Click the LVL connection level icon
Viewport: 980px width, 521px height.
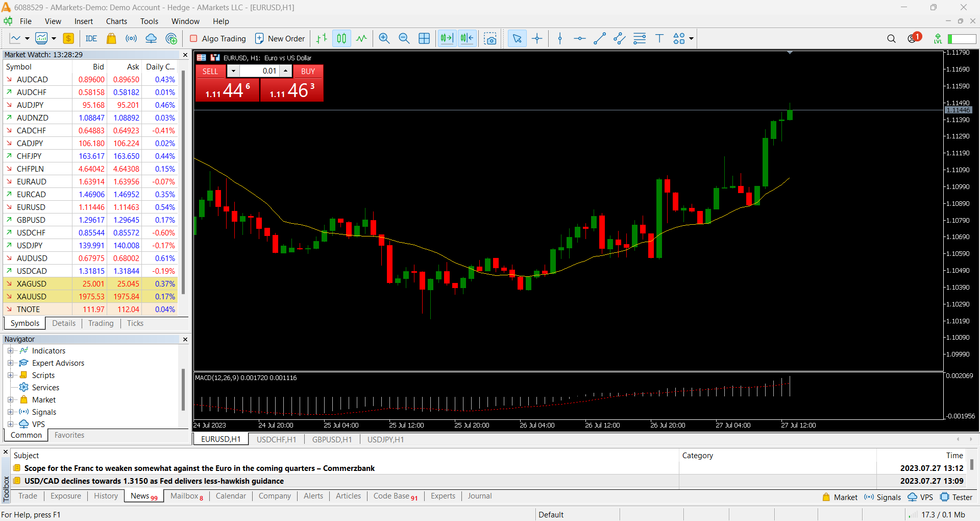(x=938, y=38)
